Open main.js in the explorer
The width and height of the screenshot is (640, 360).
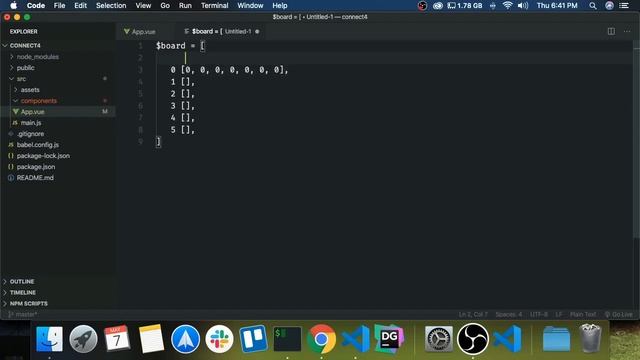coord(31,123)
